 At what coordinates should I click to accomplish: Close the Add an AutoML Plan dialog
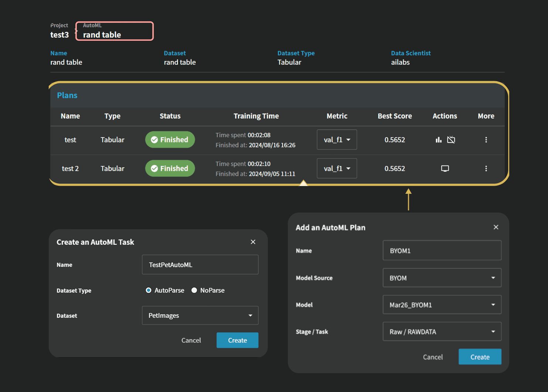click(x=496, y=227)
